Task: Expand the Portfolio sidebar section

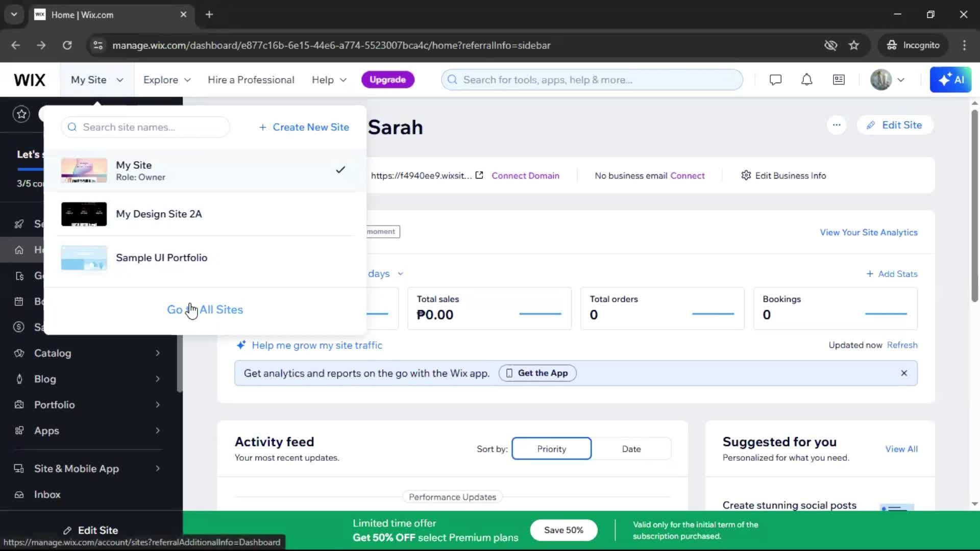Action: (x=158, y=405)
